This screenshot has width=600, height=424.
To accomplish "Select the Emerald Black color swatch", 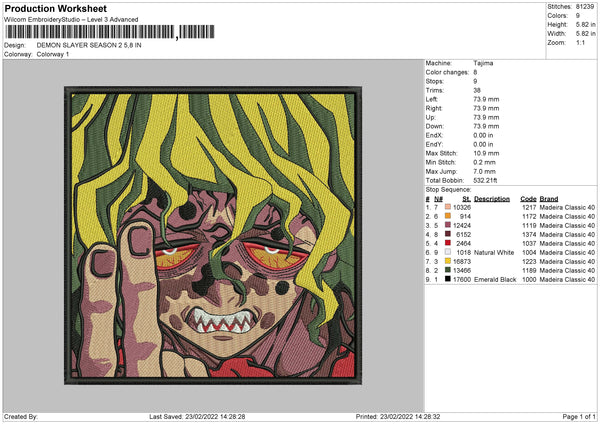I will pyautogui.click(x=448, y=279).
